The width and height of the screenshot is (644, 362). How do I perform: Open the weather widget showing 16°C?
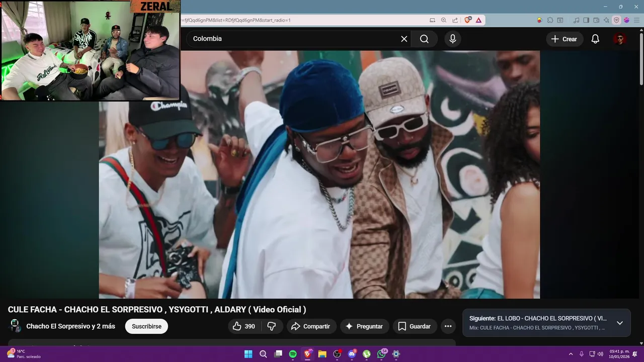pyautogui.click(x=23, y=354)
